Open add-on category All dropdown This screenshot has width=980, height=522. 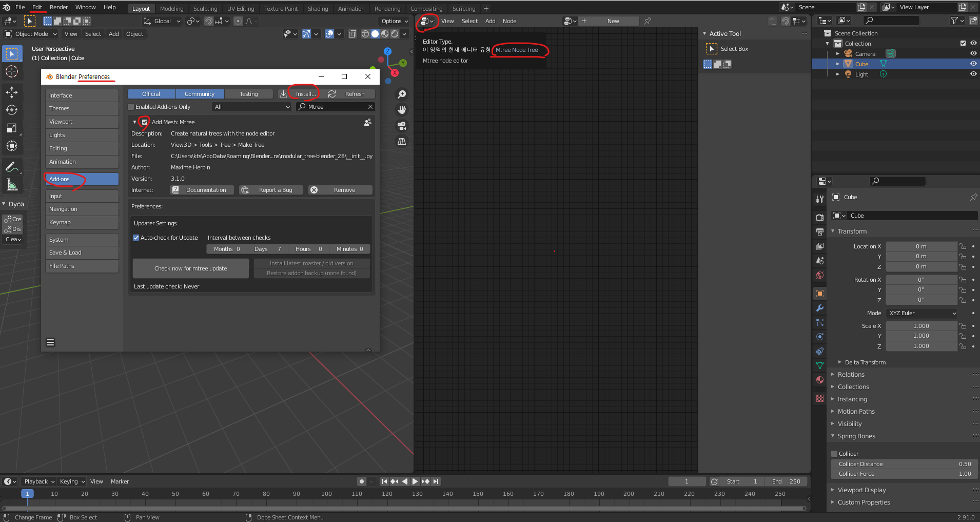[252, 107]
